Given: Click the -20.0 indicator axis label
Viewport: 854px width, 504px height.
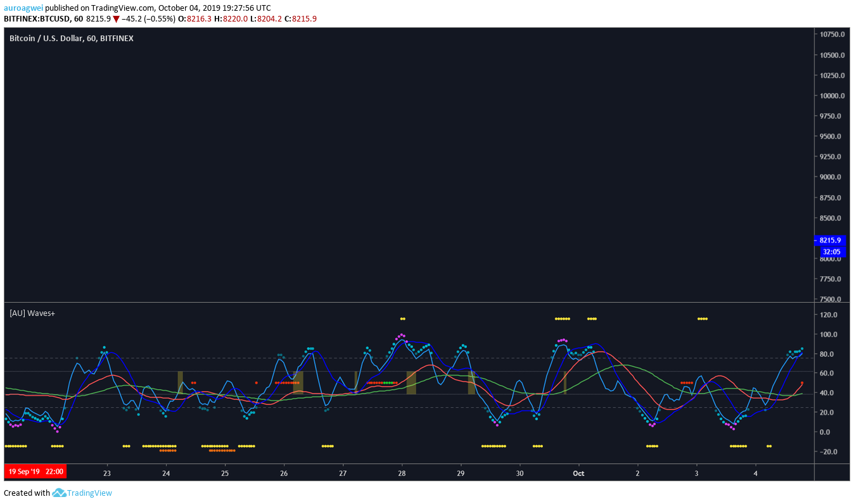Looking at the screenshot, I should (x=829, y=452).
